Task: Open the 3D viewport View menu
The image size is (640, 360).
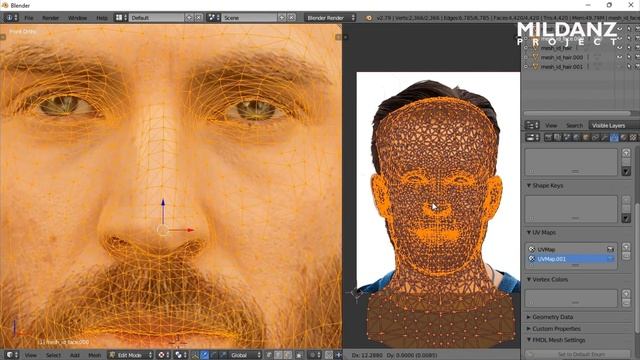Action: pos(30,355)
